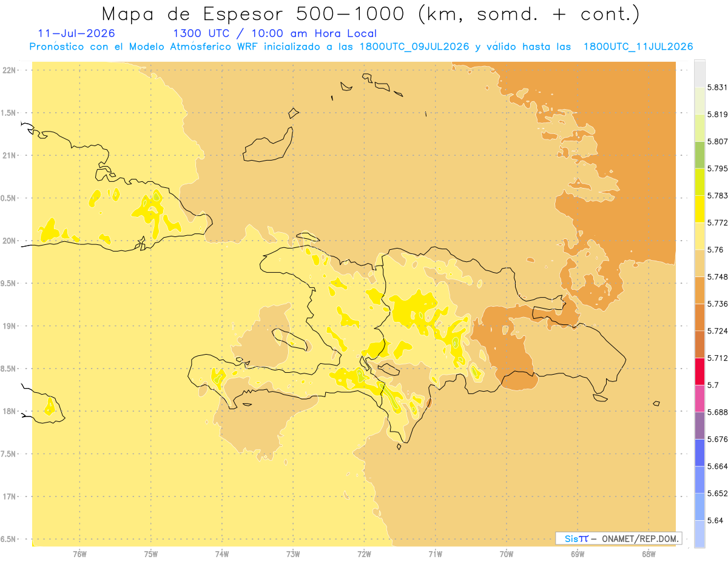Click the legend value '5.64'
The width and height of the screenshot is (728, 562).
[x=716, y=520]
